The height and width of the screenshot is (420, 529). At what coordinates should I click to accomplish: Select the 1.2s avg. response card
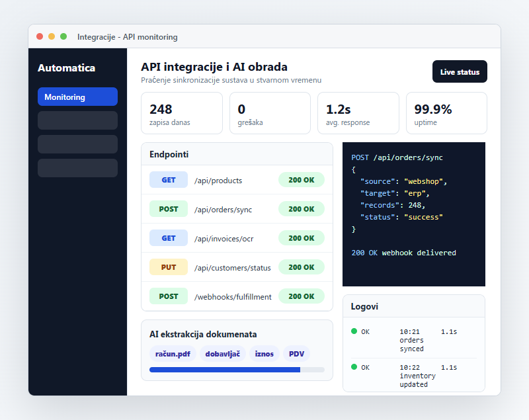358,113
